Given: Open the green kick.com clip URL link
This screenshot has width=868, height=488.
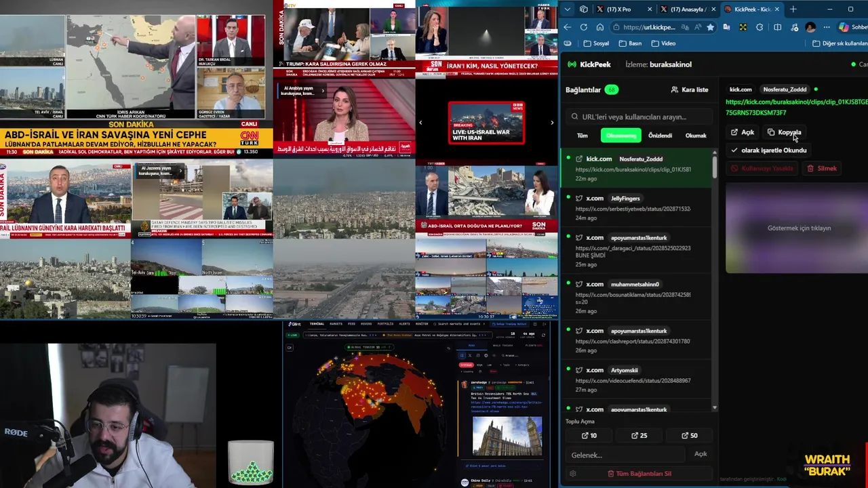Looking at the screenshot, I should pyautogui.click(x=796, y=107).
